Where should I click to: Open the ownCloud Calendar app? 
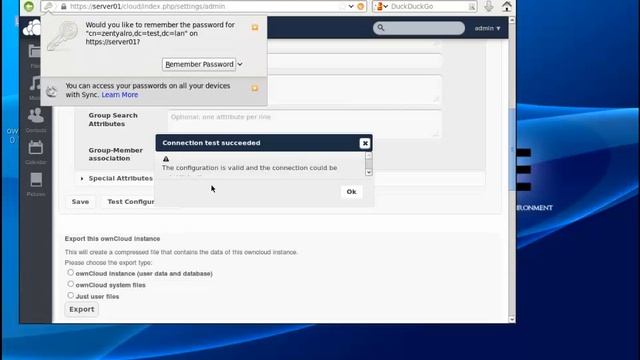click(36, 152)
